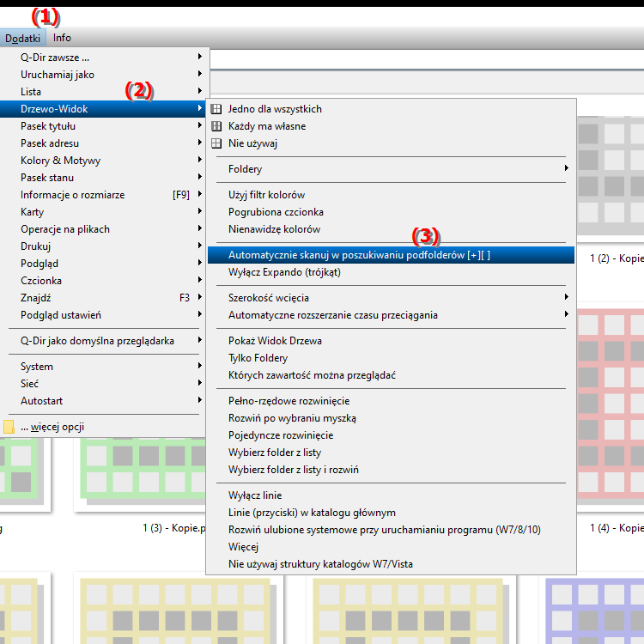This screenshot has width=644, height=644.
Task: Click the Więcej entry
Action: point(391,547)
